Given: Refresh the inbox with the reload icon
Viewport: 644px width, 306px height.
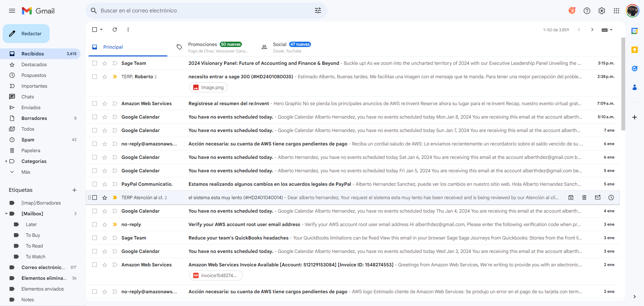Looking at the screenshot, I should click(115, 30).
